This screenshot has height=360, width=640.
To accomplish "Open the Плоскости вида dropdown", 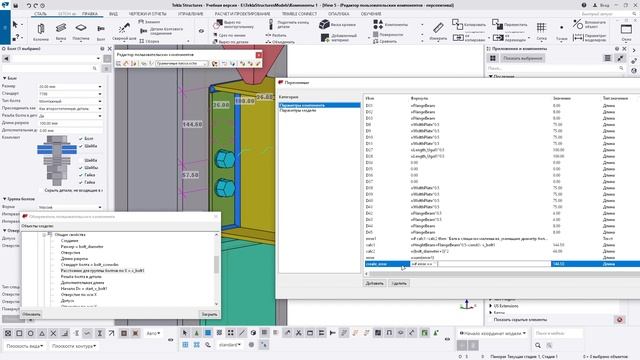I will pos(25,346).
